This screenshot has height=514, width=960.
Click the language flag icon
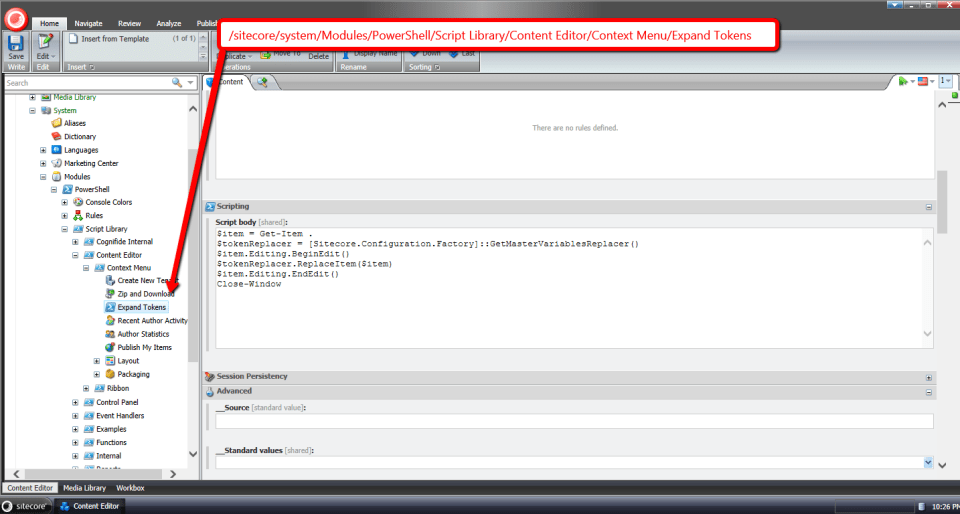(x=926, y=81)
